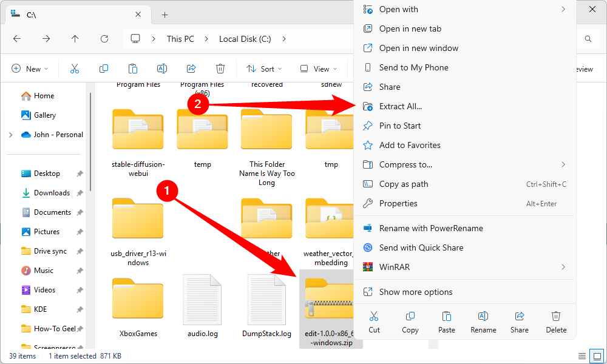Click the PC monitor icon in the address bar
607x364 pixels.
pos(135,39)
